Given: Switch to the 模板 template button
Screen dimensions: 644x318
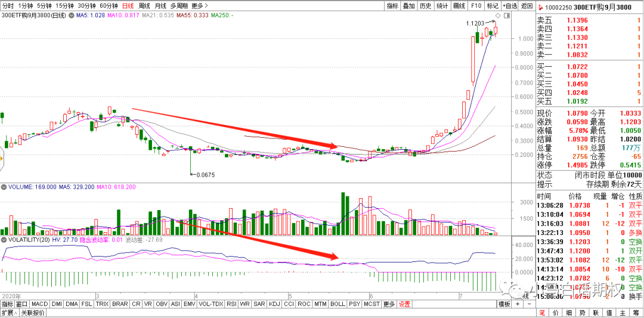Looking at the screenshot, I should click(x=504, y=304).
